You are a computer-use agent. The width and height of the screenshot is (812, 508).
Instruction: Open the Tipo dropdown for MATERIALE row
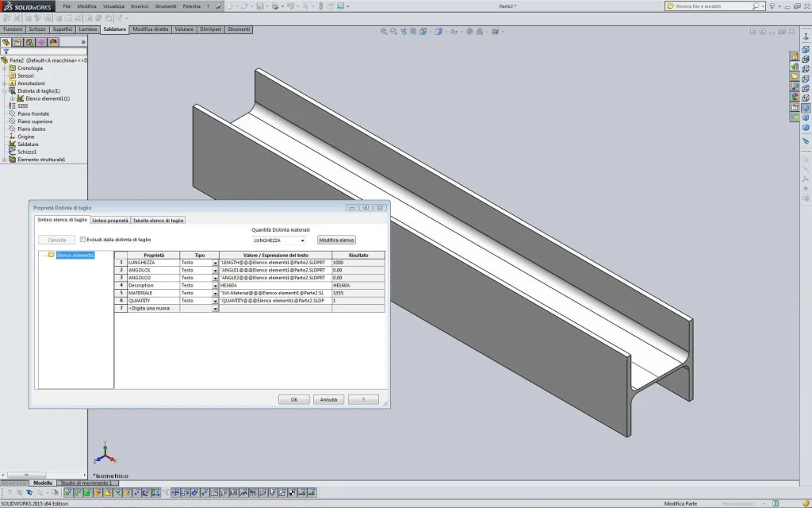(215, 294)
